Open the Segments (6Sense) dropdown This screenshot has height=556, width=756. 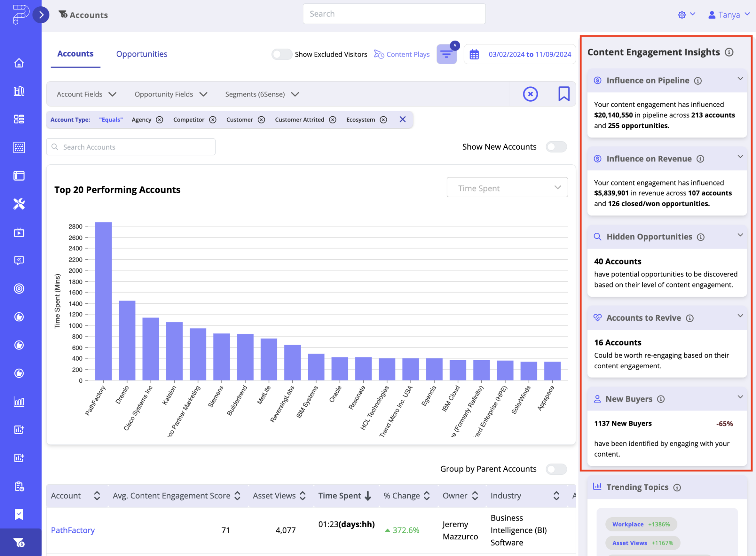pyautogui.click(x=262, y=94)
